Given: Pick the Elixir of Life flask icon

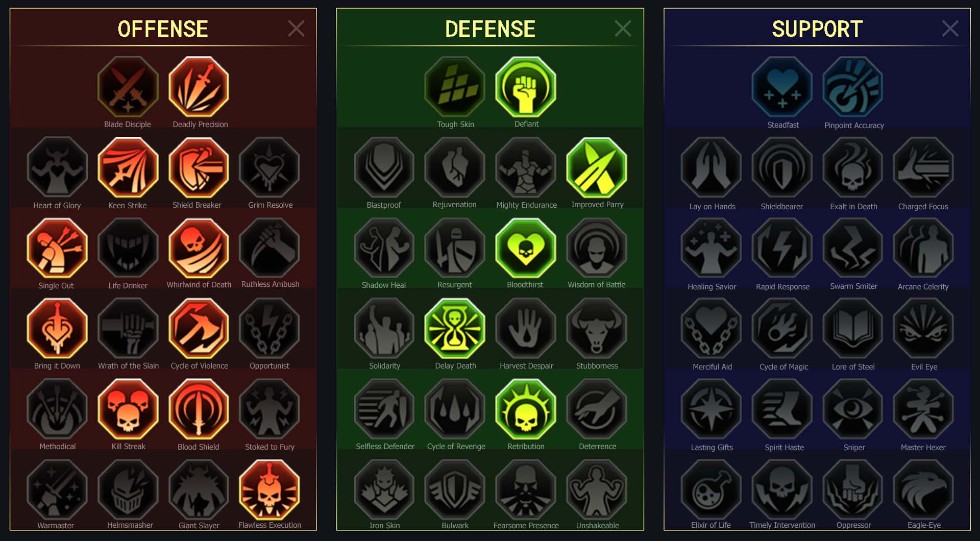Looking at the screenshot, I should pyautogui.click(x=712, y=489).
